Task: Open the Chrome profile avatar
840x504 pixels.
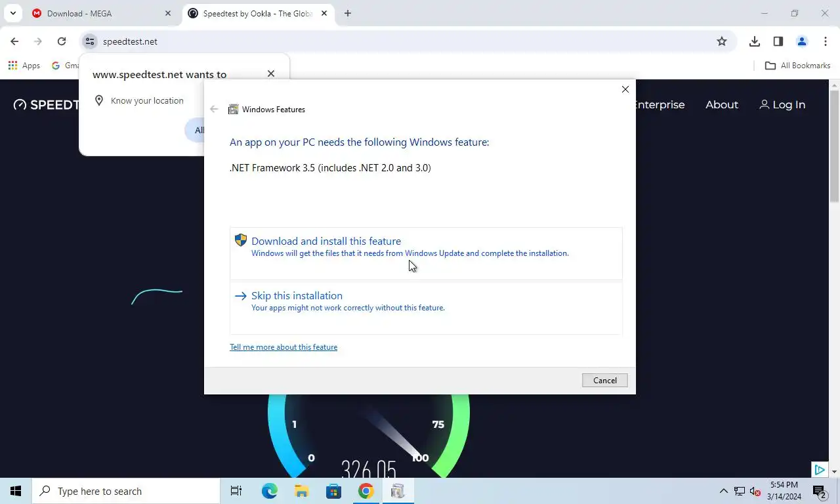Action: [802, 41]
